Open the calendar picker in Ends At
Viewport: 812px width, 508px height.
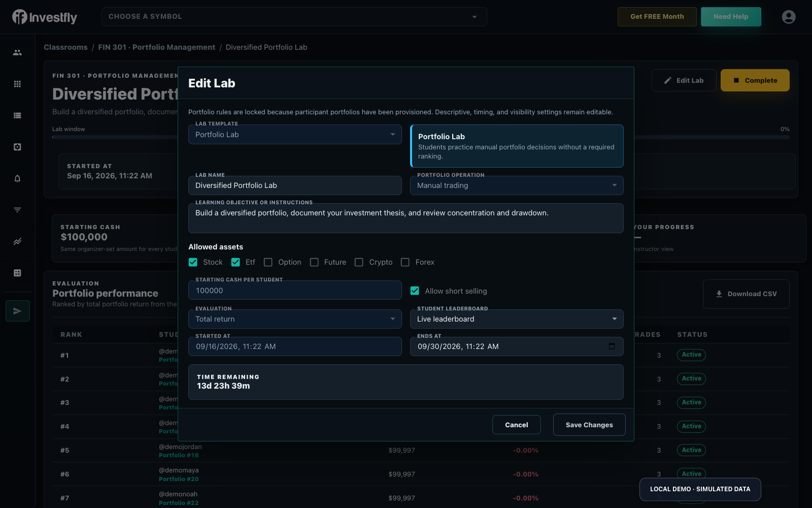[612, 346]
